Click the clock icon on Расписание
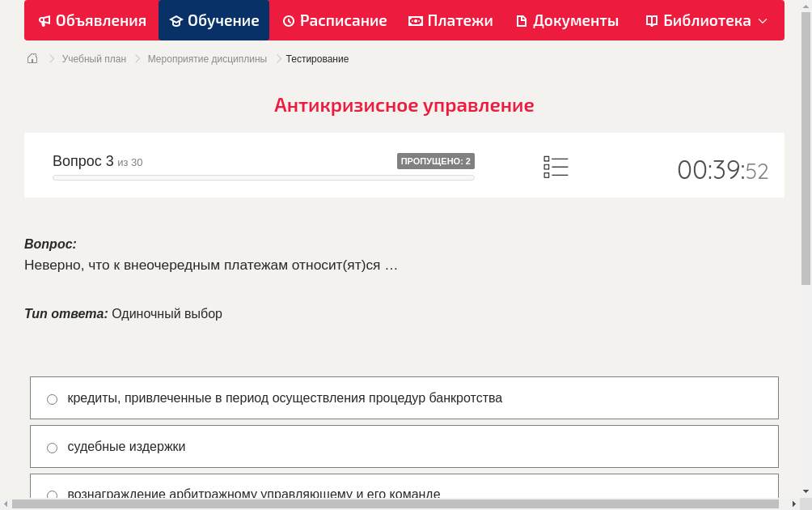 287,20
